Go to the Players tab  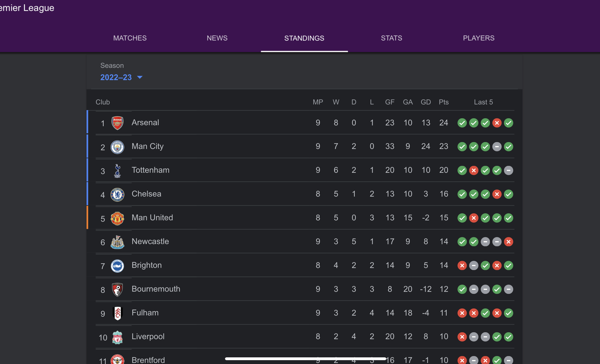[478, 38]
